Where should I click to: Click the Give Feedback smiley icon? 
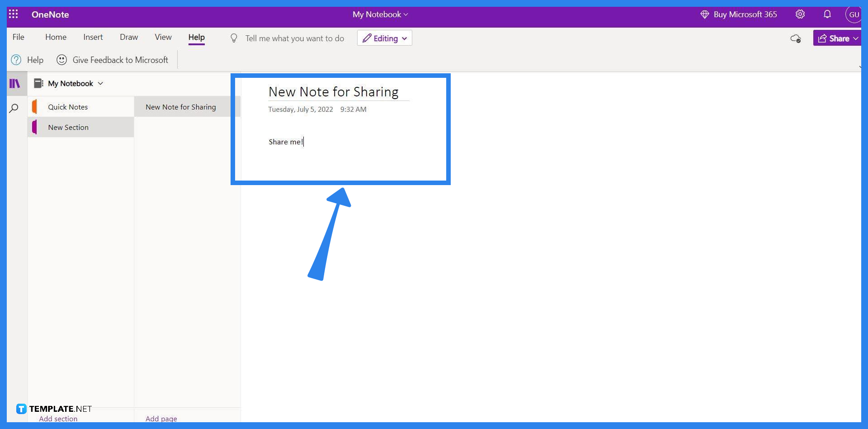point(61,59)
